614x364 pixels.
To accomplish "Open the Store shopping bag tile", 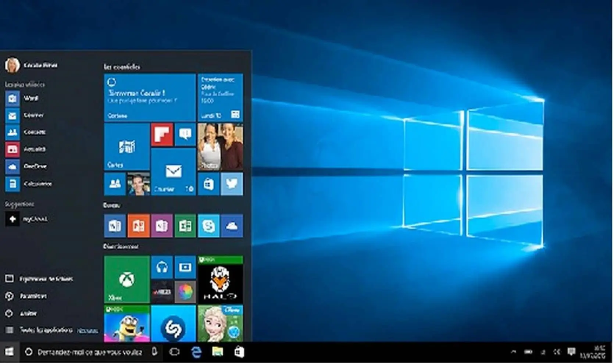I will (208, 183).
